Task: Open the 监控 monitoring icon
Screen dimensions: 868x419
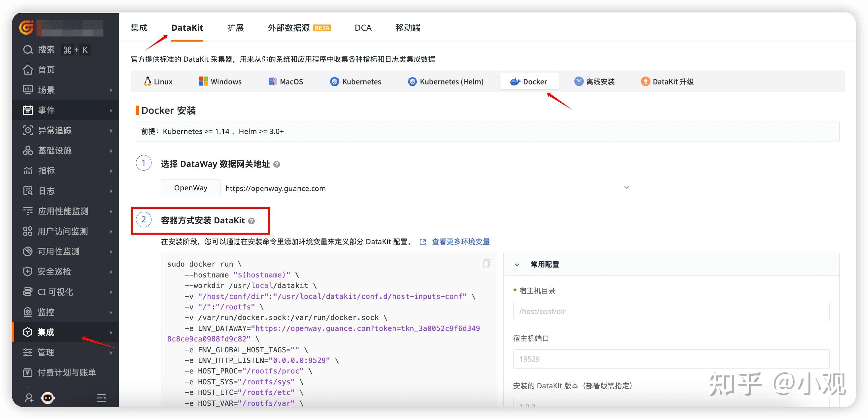Action: [x=28, y=312]
